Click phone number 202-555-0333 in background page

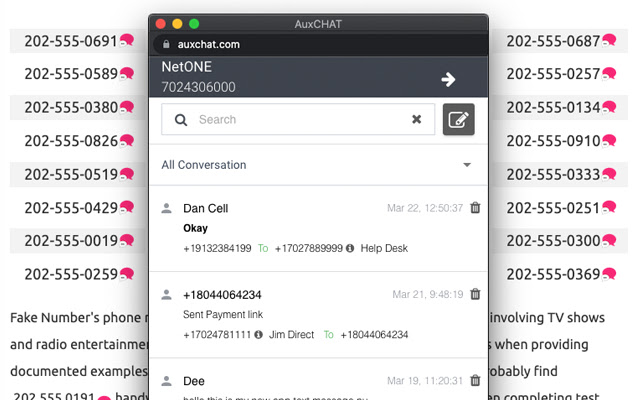553,174
